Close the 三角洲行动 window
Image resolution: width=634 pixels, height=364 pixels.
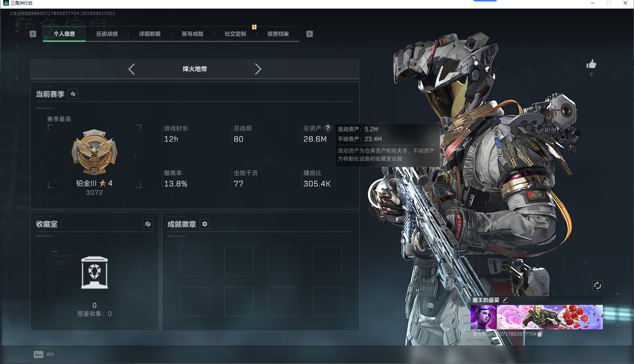(625, 3)
